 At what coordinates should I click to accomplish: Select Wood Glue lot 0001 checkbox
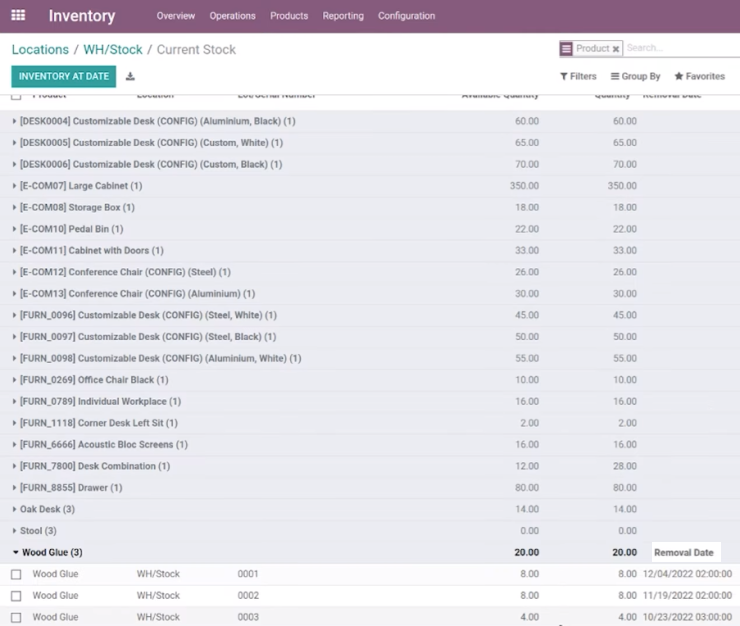pyautogui.click(x=16, y=574)
